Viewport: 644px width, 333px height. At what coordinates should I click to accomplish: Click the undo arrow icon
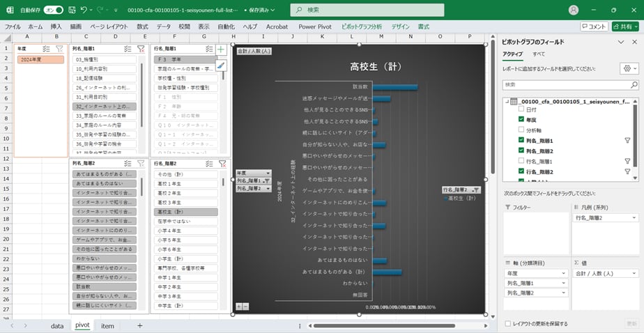point(84,10)
